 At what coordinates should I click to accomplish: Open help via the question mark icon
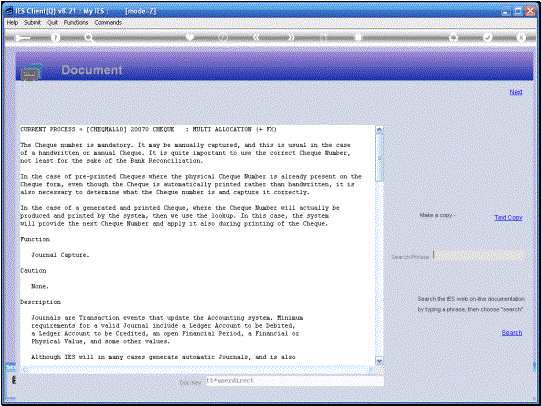55,38
